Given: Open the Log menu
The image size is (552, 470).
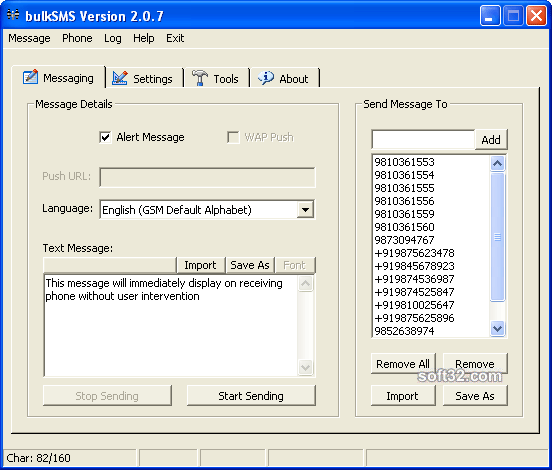Looking at the screenshot, I should 113,38.
